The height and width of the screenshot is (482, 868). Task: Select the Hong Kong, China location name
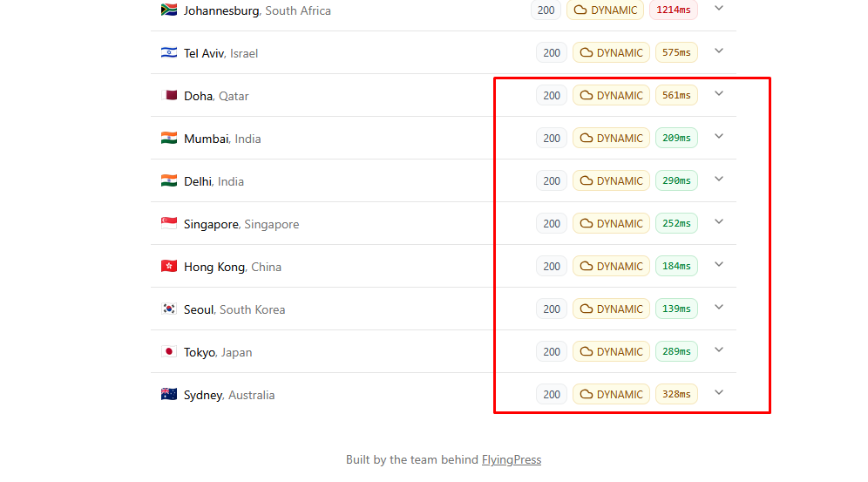[233, 267]
